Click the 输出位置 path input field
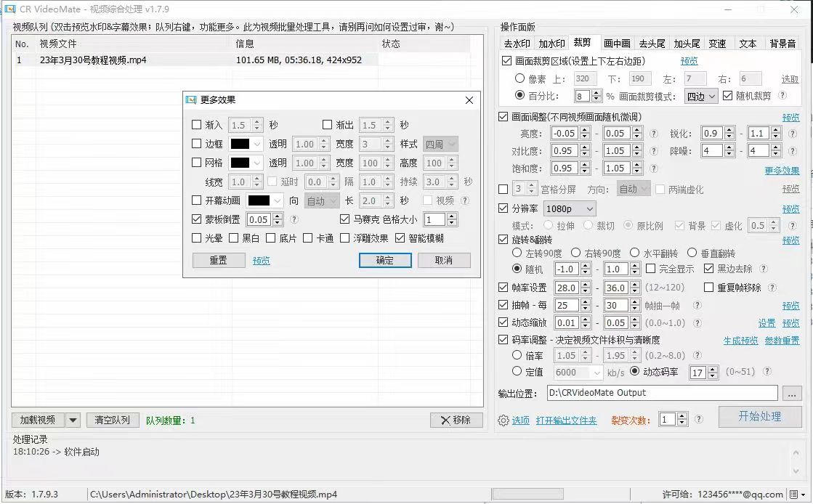The width and height of the screenshot is (813, 504). (x=662, y=393)
